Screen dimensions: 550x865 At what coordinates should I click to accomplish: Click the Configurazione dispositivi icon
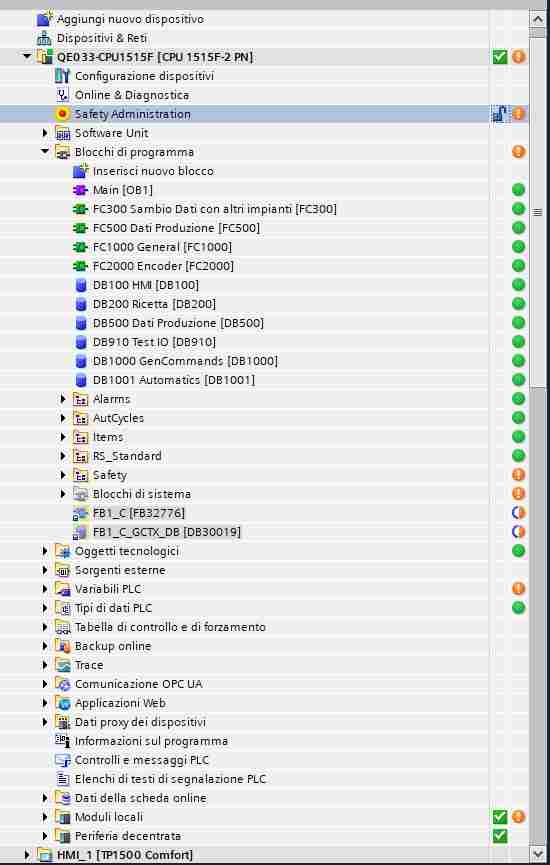click(x=63, y=76)
